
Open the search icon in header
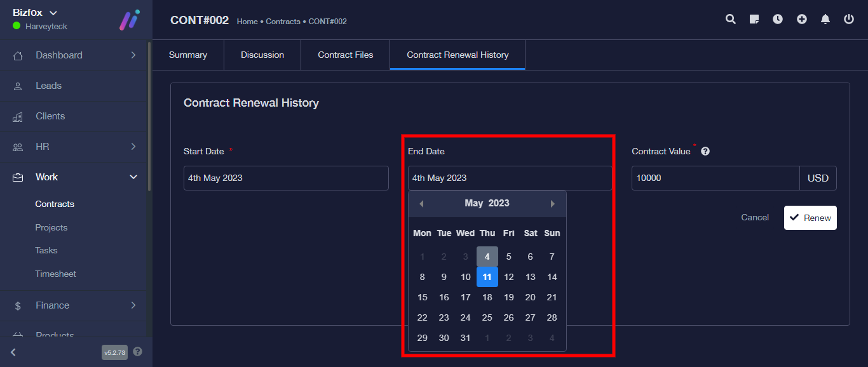pyautogui.click(x=731, y=19)
